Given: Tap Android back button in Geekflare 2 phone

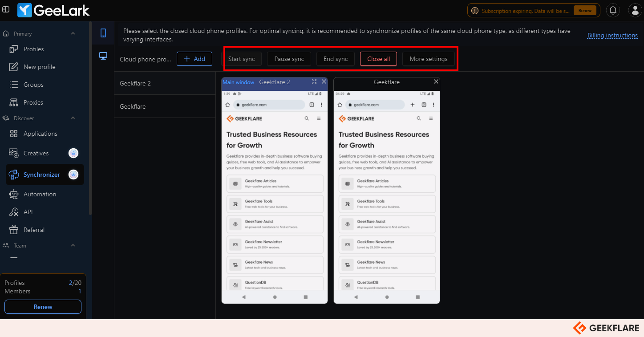Looking at the screenshot, I should point(243,297).
